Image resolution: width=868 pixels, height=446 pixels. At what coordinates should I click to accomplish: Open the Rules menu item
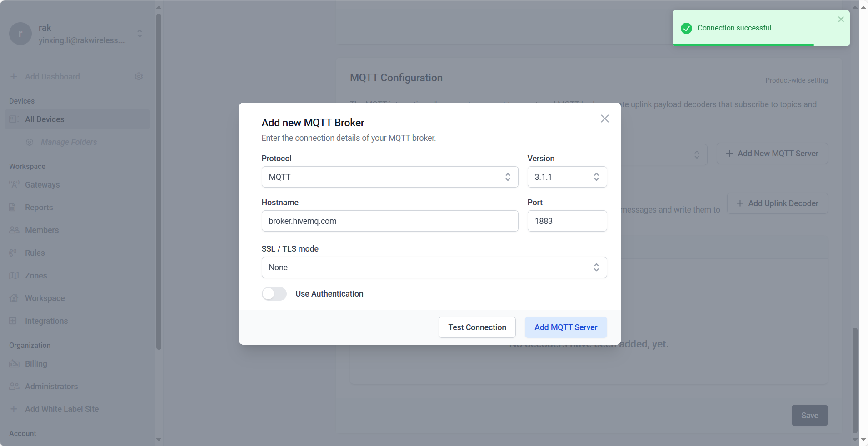(x=35, y=253)
